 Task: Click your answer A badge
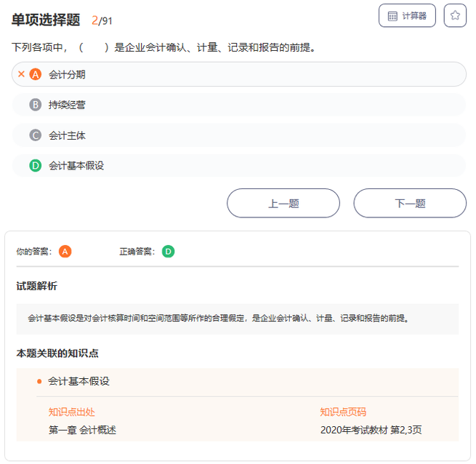pyautogui.click(x=65, y=252)
